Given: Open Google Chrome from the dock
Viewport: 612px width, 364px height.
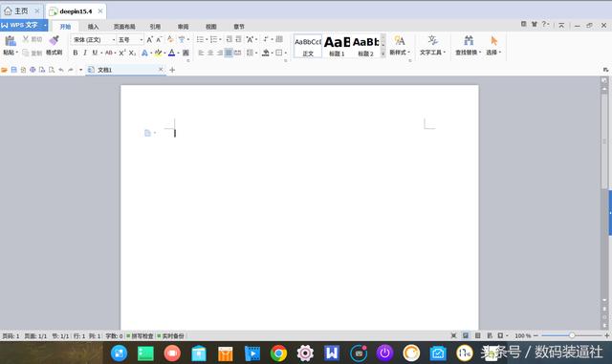Looking at the screenshot, I should (278, 353).
